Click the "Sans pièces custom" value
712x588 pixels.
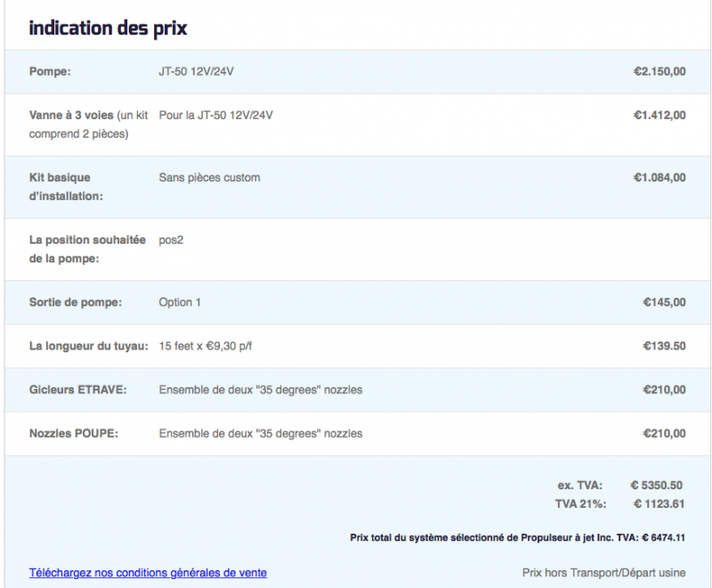209,177
